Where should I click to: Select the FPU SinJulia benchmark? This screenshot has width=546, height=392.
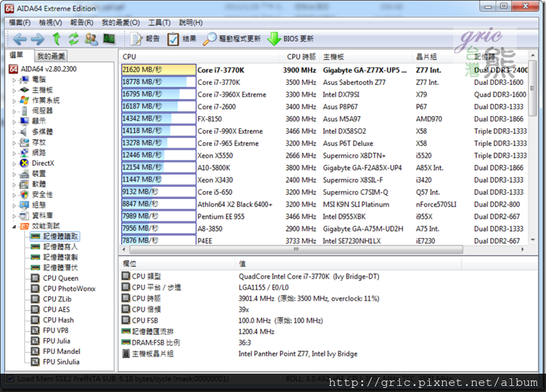click(x=56, y=362)
